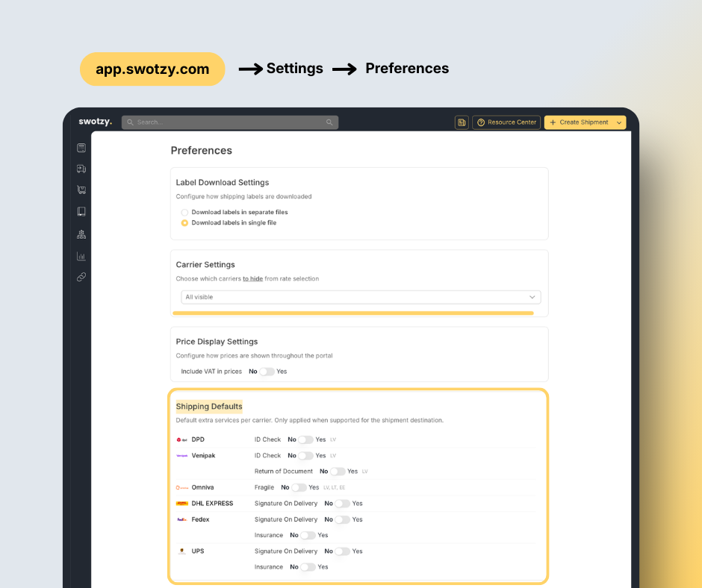Open the calculator icon in the sidebar
The width and height of the screenshot is (702, 588).
coord(81,148)
